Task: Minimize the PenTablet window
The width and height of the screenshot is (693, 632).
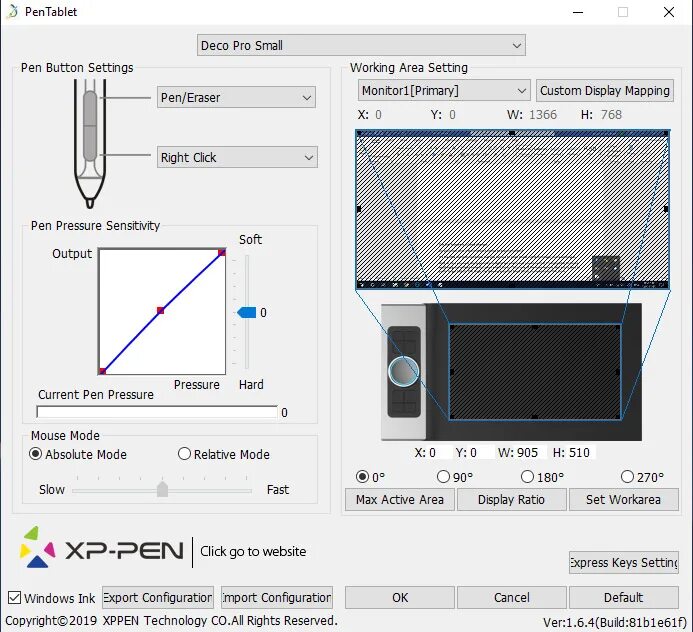Action: [x=578, y=12]
